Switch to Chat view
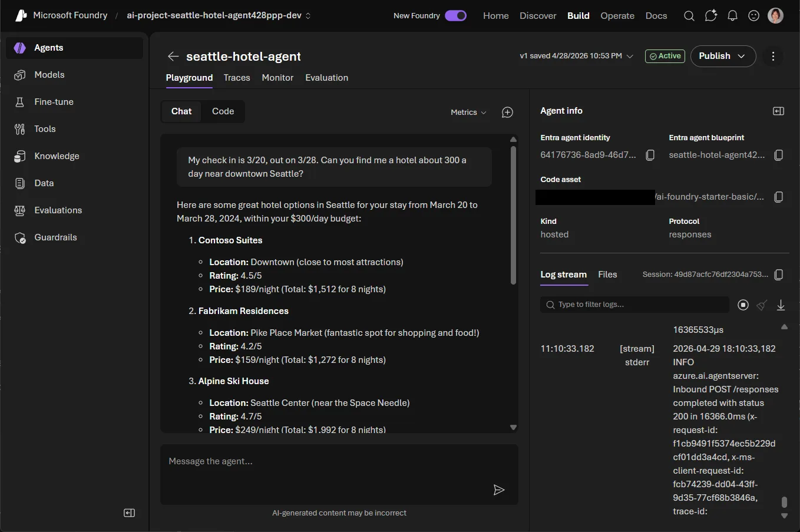Viewport: 800px width, 532px height. (181, 111)
